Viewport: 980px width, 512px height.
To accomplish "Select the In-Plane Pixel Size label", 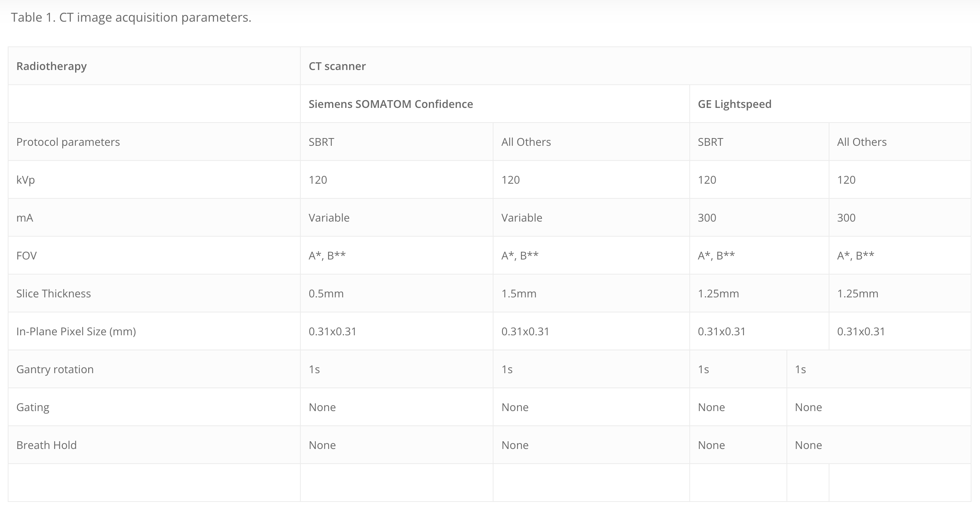I will point(76,331).
